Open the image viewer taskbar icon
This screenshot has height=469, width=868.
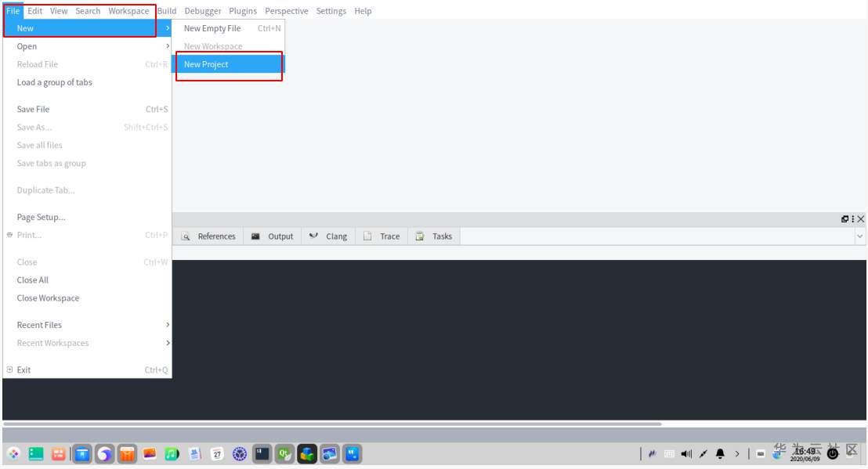pyautogui.click(x=329, y=454)
